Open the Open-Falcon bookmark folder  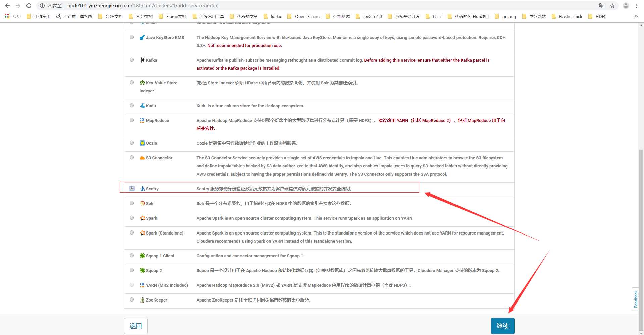303,16
